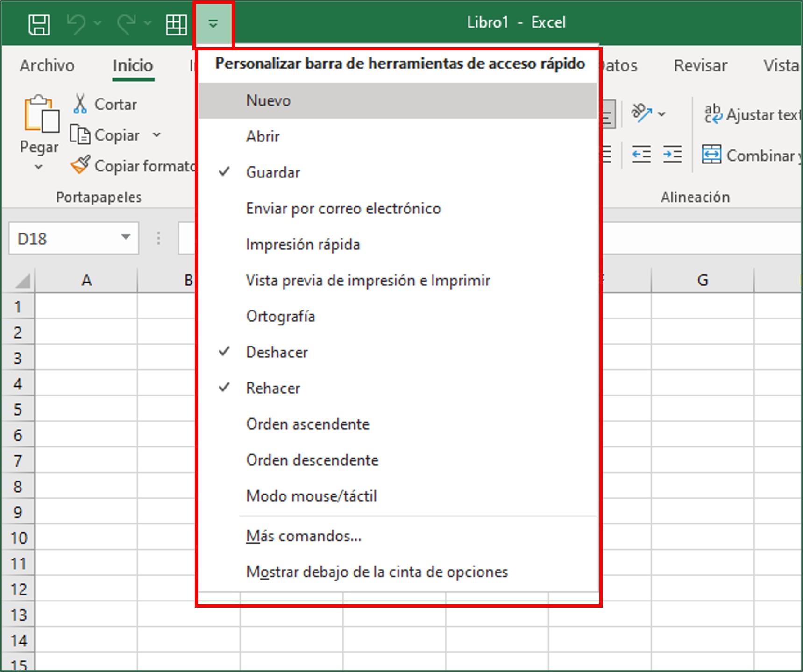Open the Pegar dropdown arrow
This screenshot has height=672, width=803.
[x=38, y=166]
